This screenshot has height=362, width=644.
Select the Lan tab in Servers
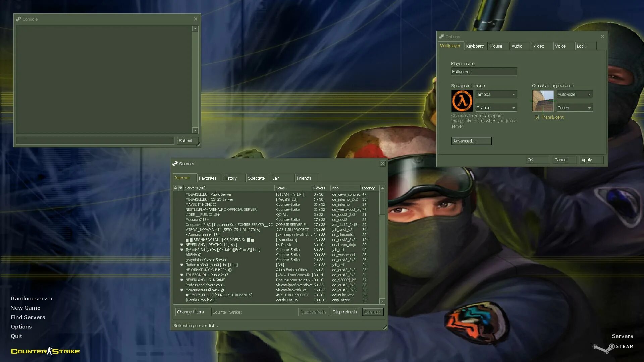click(282, 178)
